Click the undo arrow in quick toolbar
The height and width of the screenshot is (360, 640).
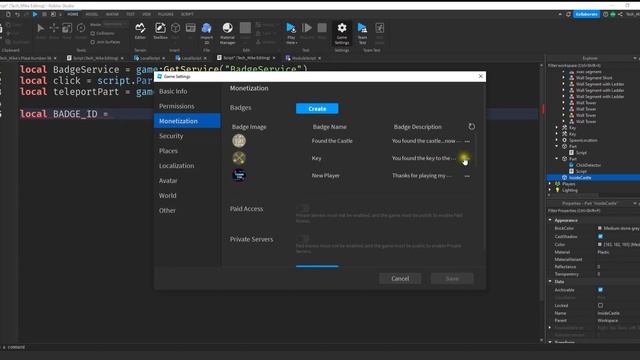point(17,14)
